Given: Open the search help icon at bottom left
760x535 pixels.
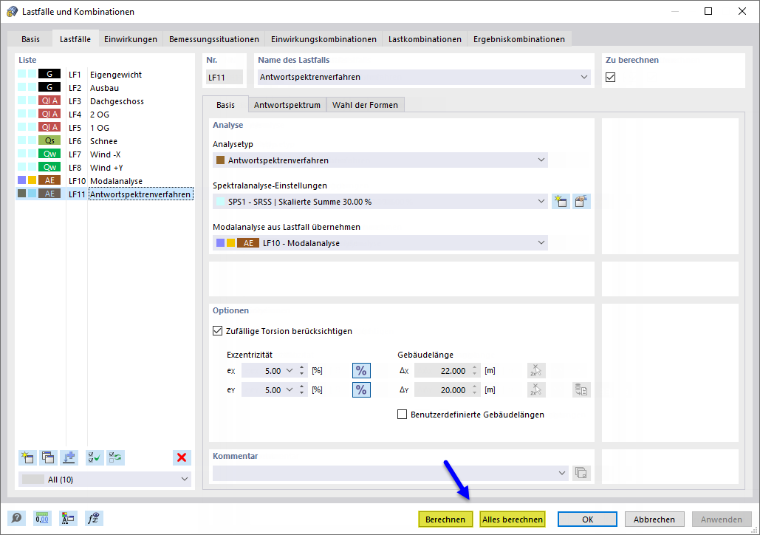Looking at the screenshot, I should (16, 519).
